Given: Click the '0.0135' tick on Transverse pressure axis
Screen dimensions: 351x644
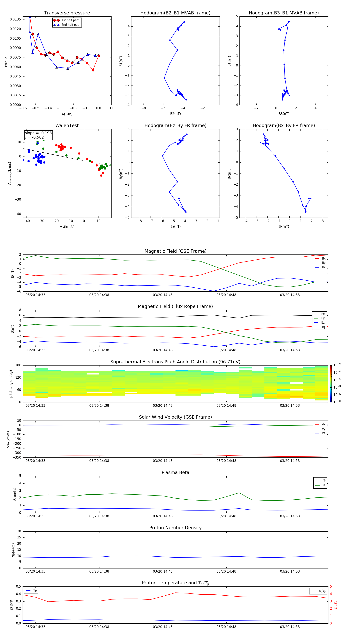Looking at the screenshot, I should pos(15,20).
